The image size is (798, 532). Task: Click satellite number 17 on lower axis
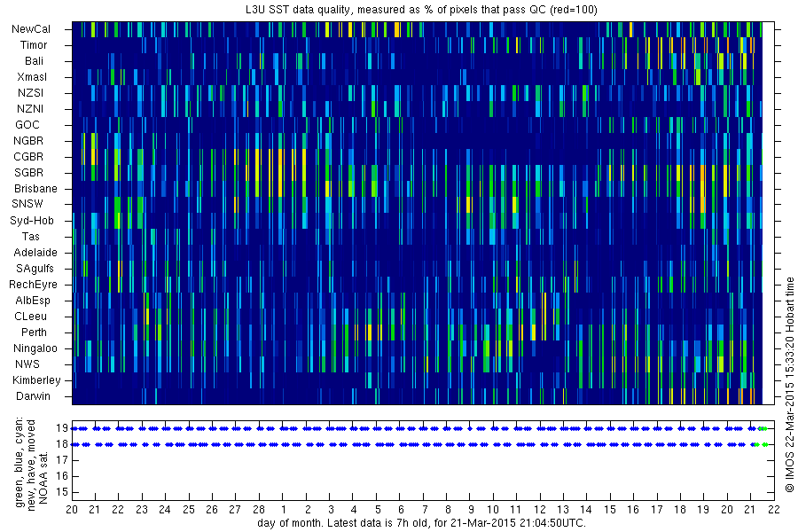pos(62,461)
